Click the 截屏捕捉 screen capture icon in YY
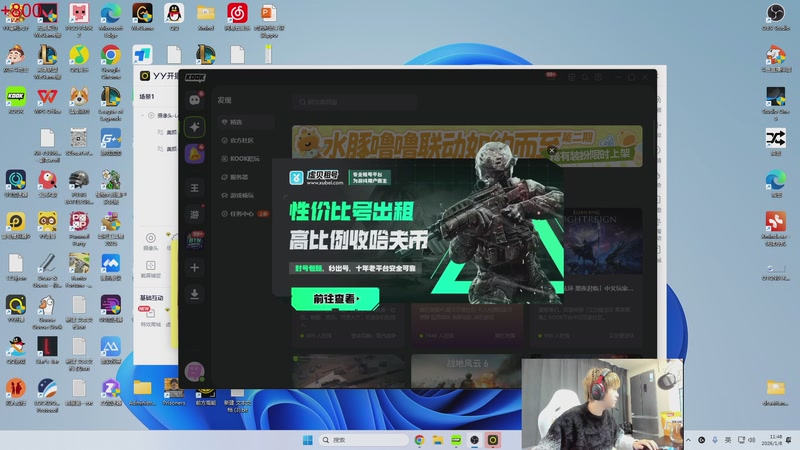The width and height of the screenshot is (800, 450). pyautogui.click(x=151, y=269)
